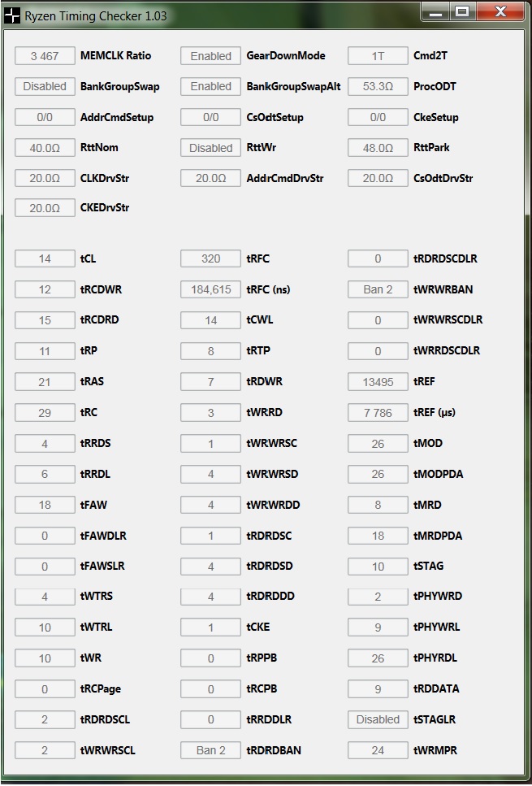Screen dimensions: 532x786
Task: Click the tFAWSLR label text
Action: pos(102,566)
